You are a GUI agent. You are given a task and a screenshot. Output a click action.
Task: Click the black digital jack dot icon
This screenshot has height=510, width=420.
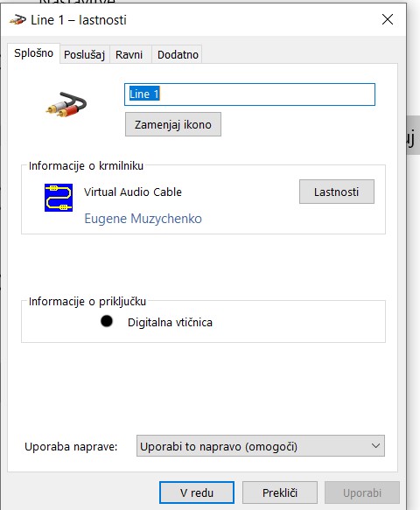pos(107,321)
